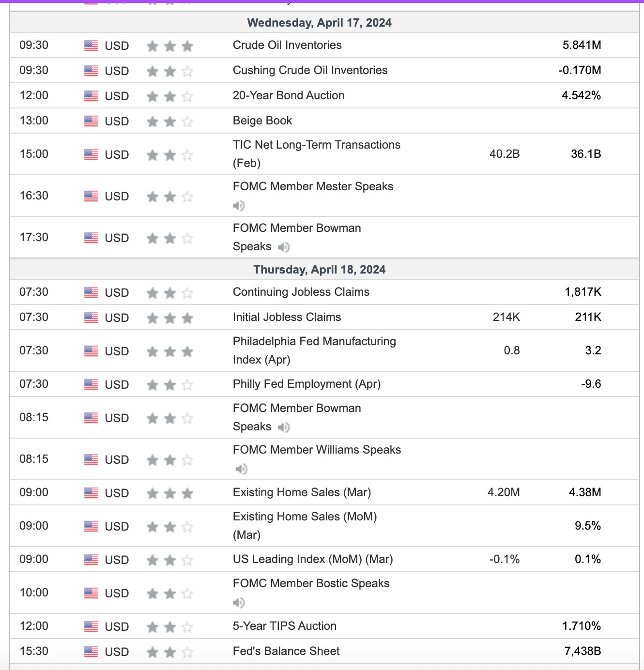Open Crude Oil Inventories event
Image resolution: width=644 pixels, height=670 pixels.
click(287, 45)
